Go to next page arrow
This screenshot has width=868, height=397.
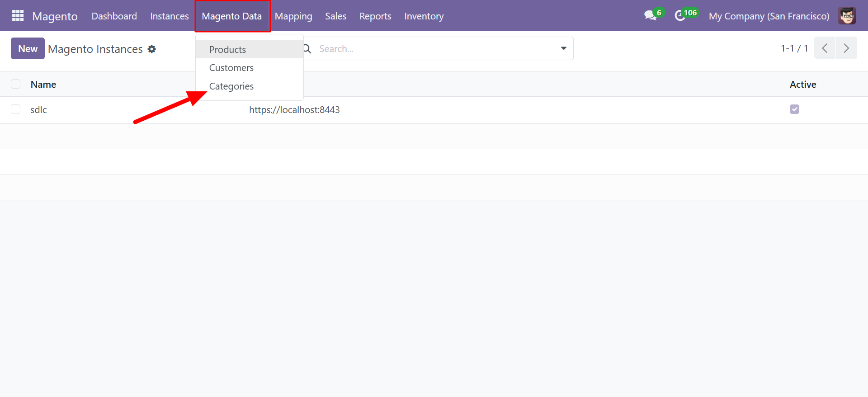(846, 48)
